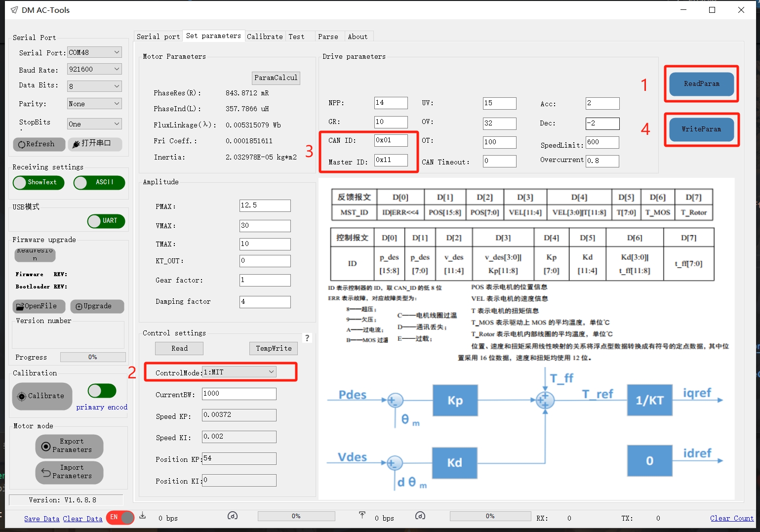The width and height of the screenshot is (760, 532).
Task: Click the OT input field
Action: [x=500, y=142]
